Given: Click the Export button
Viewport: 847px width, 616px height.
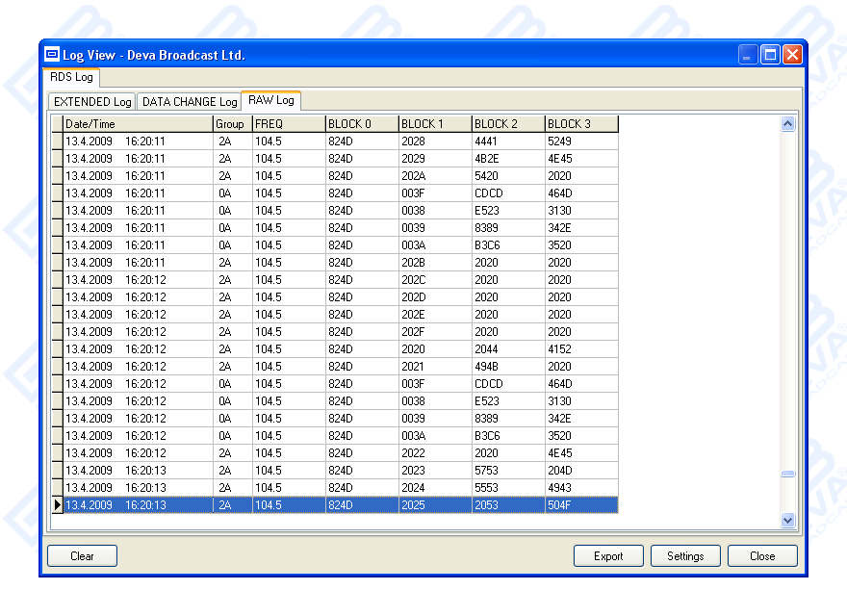Looking at the screenshot, I should click(x=608, y=556).
